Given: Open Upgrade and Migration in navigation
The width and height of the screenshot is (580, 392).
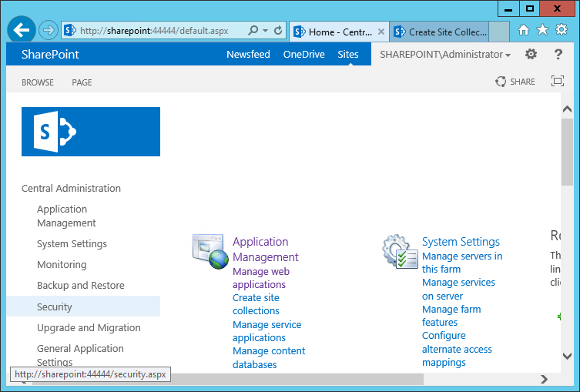Looking at the screenshot, I should pos(89,327).
